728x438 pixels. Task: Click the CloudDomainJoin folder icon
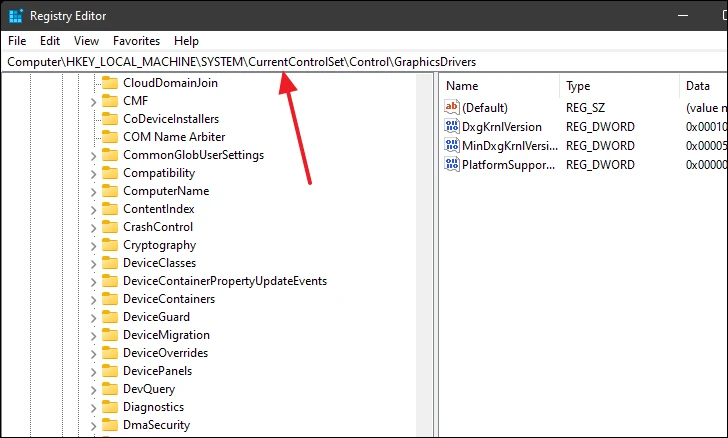[x=110, y=83]
